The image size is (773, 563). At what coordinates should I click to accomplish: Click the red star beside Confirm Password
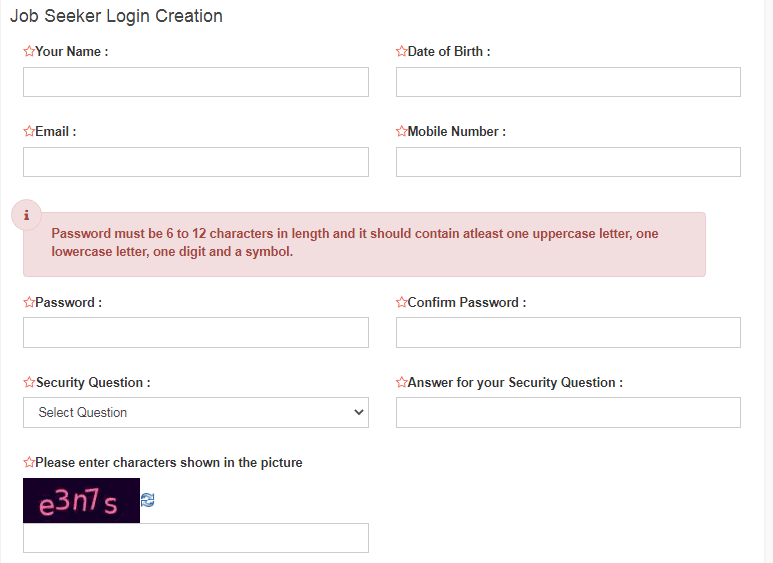click(x=402, y=302)
